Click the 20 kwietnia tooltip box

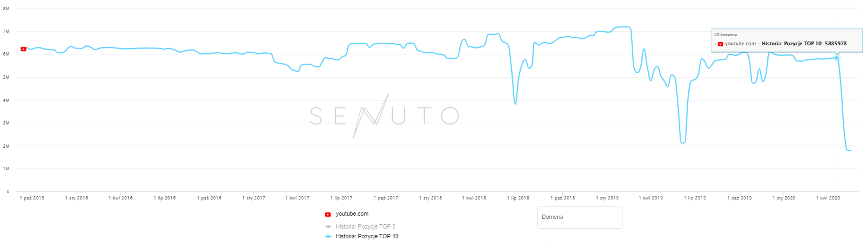pyautogui.click(x=786, y=40)
